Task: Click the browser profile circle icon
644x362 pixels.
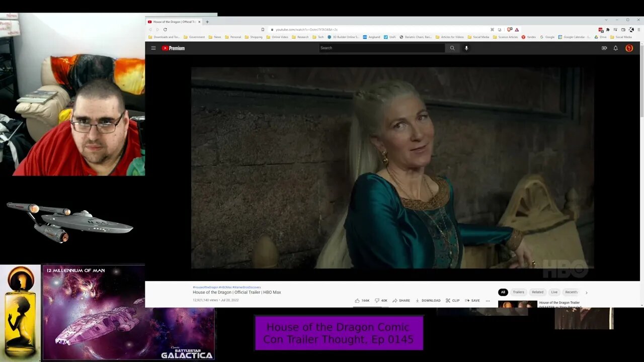Action: (631, 30)
